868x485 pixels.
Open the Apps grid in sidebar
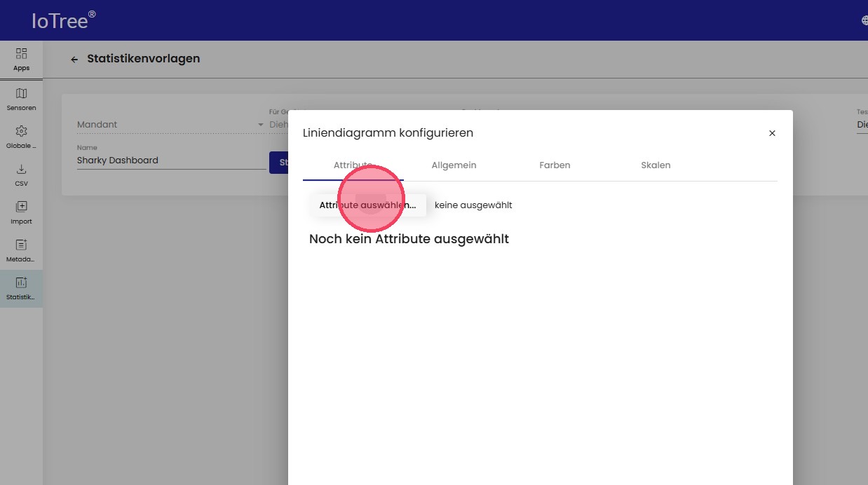click(x=21, y=59)
